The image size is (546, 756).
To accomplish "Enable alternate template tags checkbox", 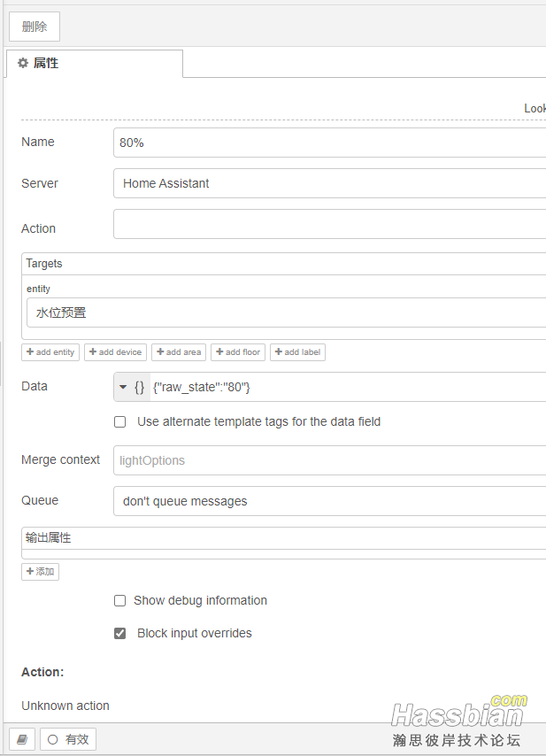I will (x=120, y=422).
